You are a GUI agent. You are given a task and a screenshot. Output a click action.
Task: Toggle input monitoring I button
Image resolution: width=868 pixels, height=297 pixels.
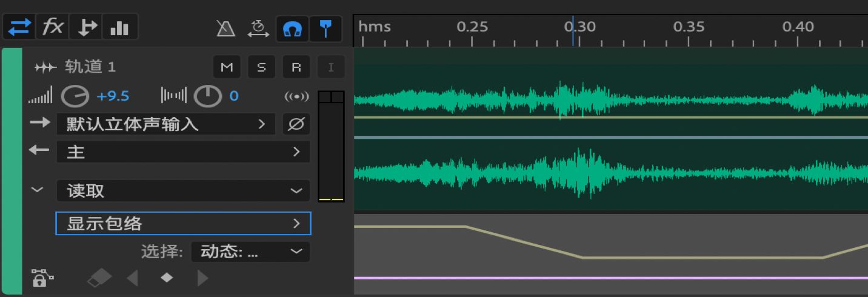(x=331, y=67)
